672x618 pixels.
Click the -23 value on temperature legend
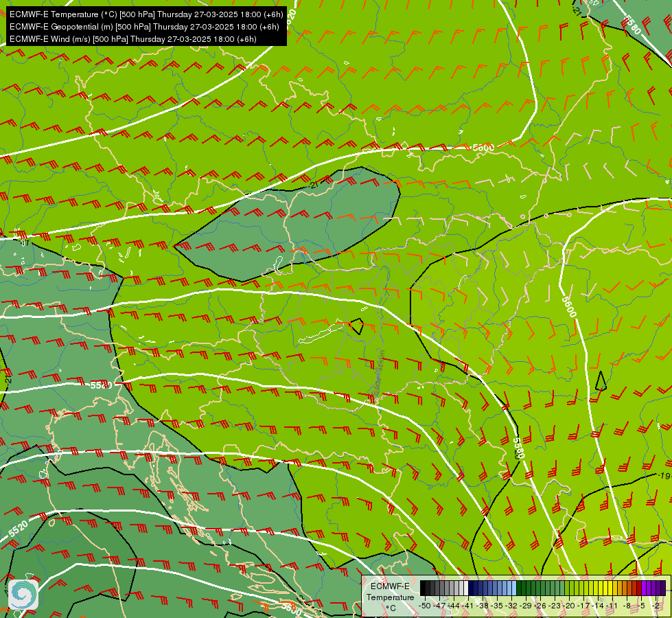point(555,606)
